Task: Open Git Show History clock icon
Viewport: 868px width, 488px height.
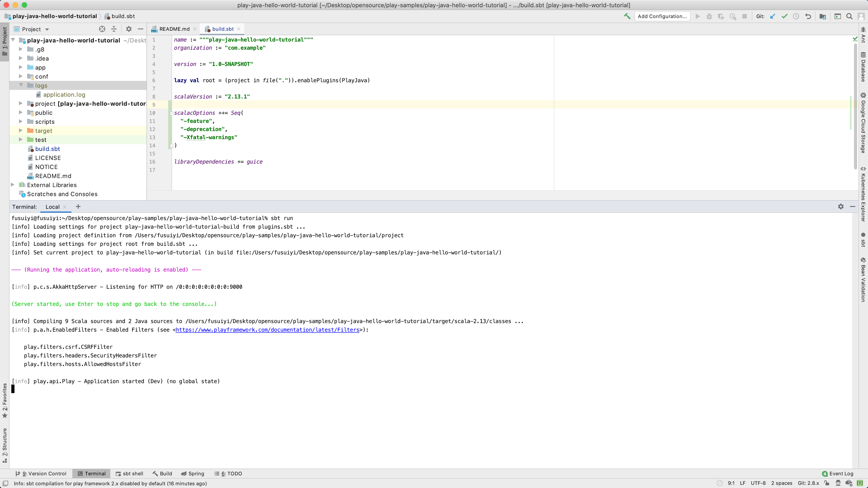Action: (x=796, y=16)
